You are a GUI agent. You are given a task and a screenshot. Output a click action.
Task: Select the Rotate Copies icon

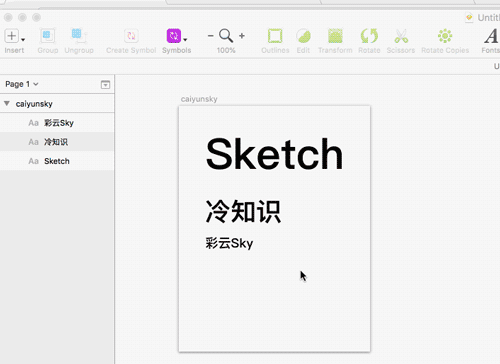click(445, 36)
